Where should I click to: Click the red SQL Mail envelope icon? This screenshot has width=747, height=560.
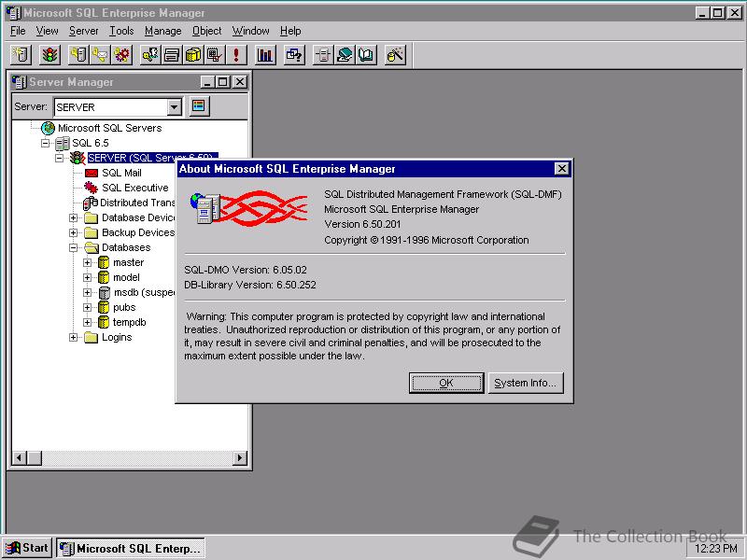tap(91, 173)
